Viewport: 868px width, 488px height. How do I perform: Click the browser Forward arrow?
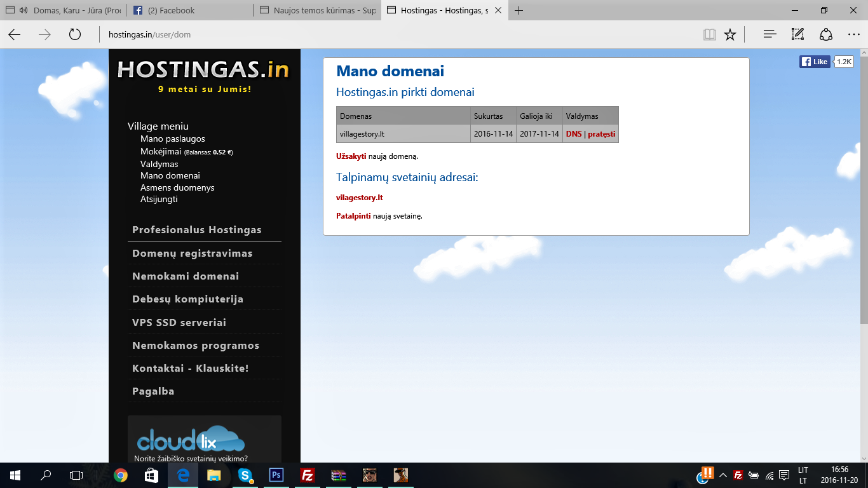[x=44, y=34]
